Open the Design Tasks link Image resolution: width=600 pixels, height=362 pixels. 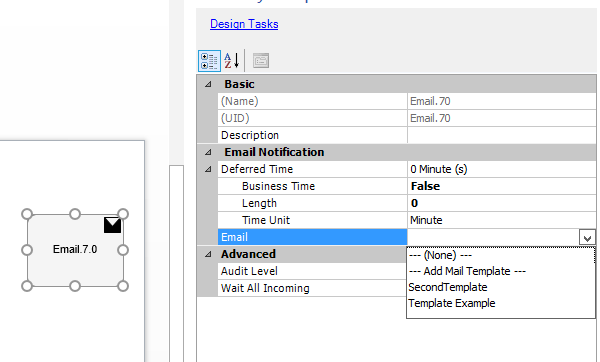click(x=244, y=24)
